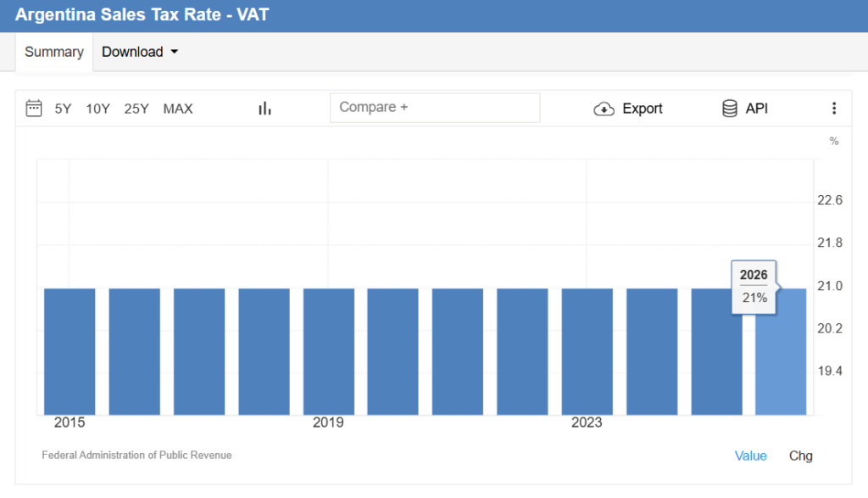Click in the Compare + input field
The height and width of the screenshot is (498, 868).
(434, 108)
